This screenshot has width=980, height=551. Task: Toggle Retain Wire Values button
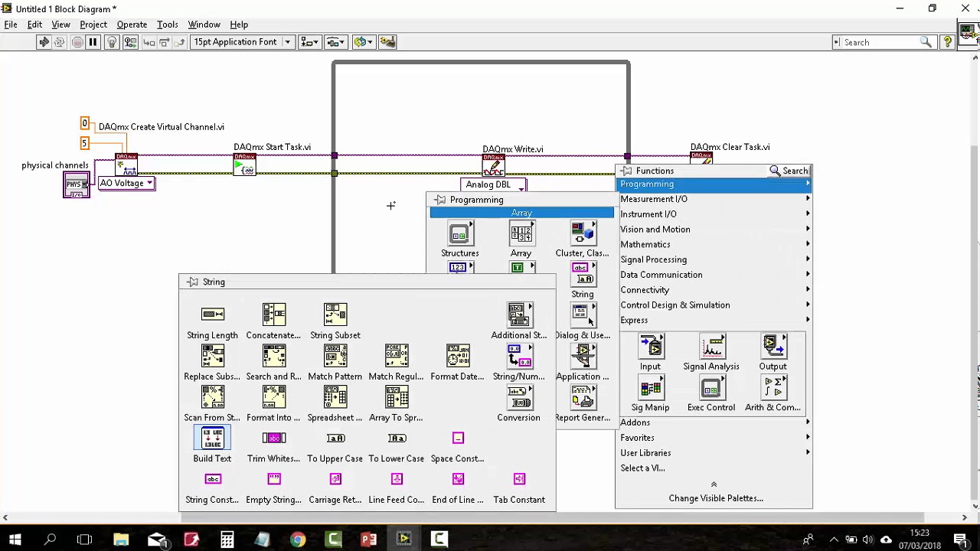tap(130, 42)
